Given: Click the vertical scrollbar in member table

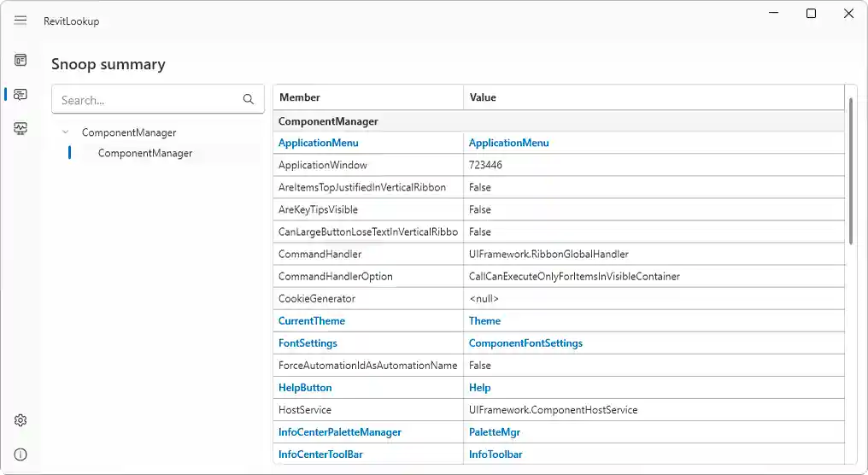Looking at the screenshot, I should click(x=851, y=171).
